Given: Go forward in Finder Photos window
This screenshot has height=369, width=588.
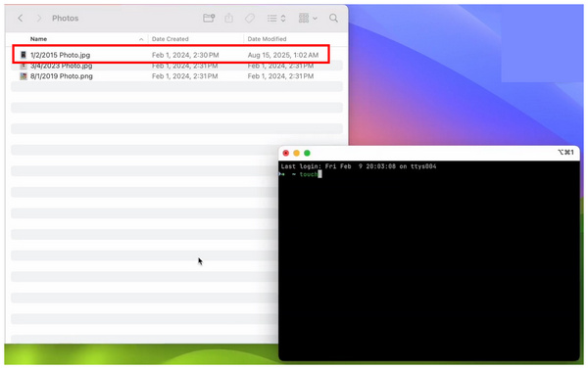Looking at the screenshot, I should (39, 18).
